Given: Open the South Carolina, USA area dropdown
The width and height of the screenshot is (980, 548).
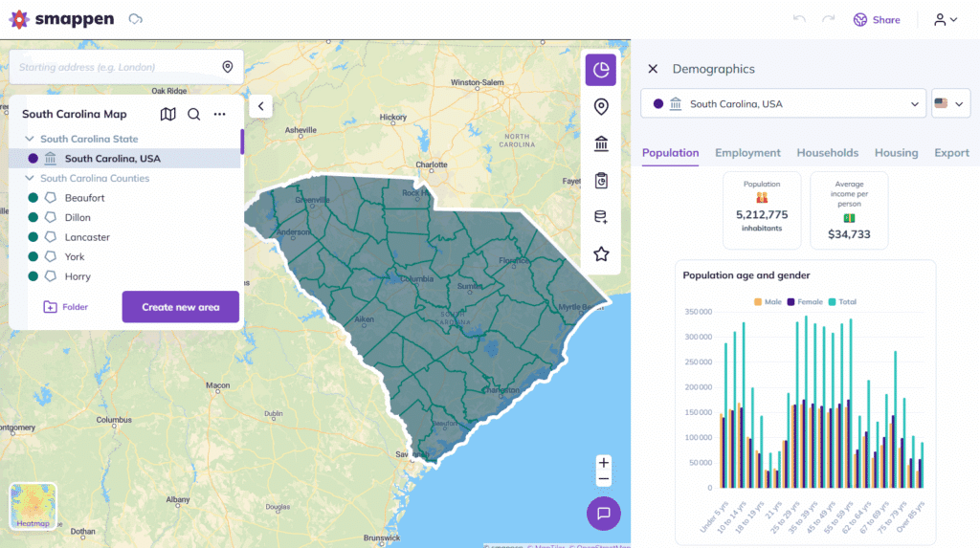Looking at the screenshot, I should click(783, 103).
